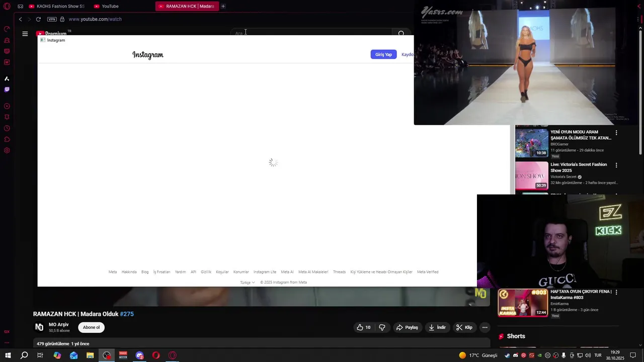The width and height of the screenshot is (644, 362).
Task: Click the Paylaş share button
Action: 407,327
